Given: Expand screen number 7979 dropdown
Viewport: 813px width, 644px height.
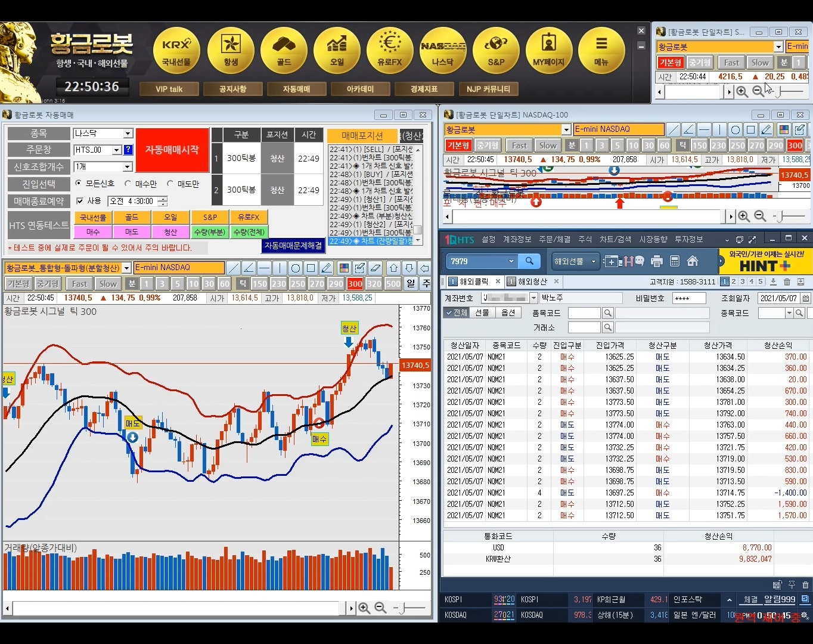Looking at the screenshot, I should [511, 261].
